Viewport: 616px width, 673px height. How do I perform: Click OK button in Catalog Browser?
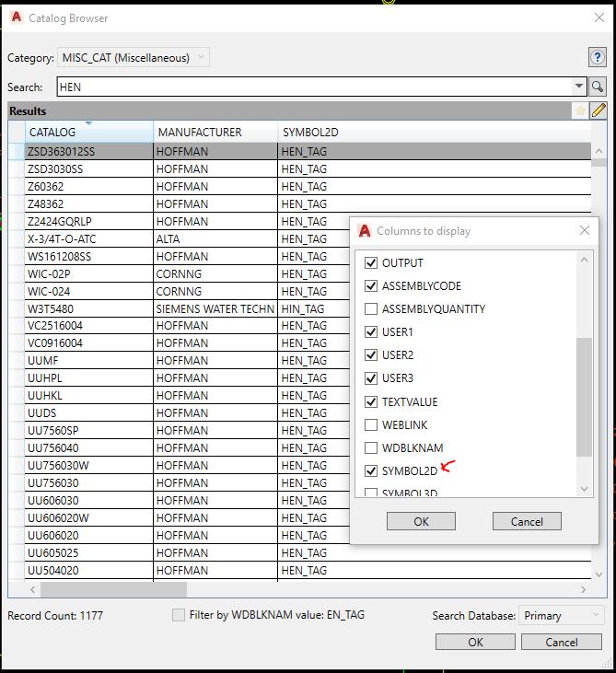pyautogui.click(x=475, y=642)
